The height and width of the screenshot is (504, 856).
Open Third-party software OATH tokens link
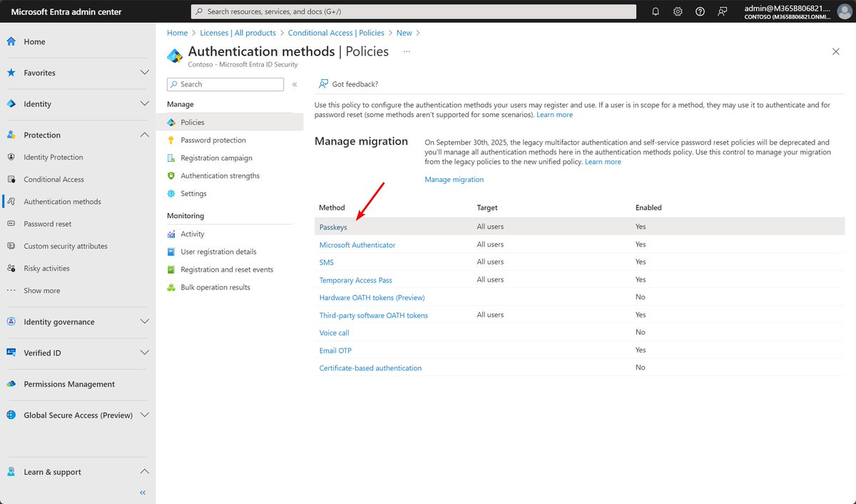click(x=373, y=315)
